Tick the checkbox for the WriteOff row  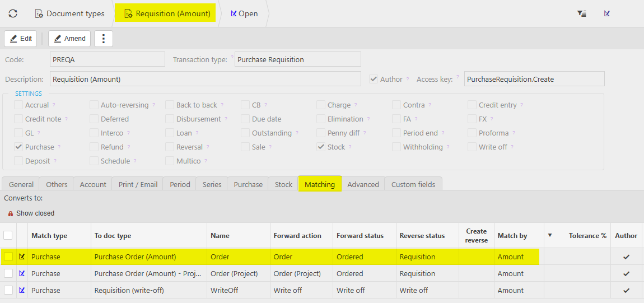8,290
